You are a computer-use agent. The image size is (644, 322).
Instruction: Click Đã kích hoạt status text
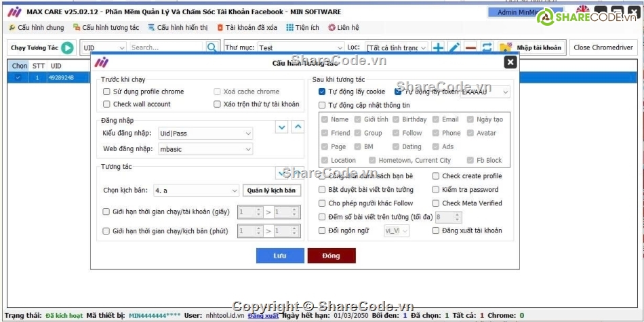[x=64, y=315]
